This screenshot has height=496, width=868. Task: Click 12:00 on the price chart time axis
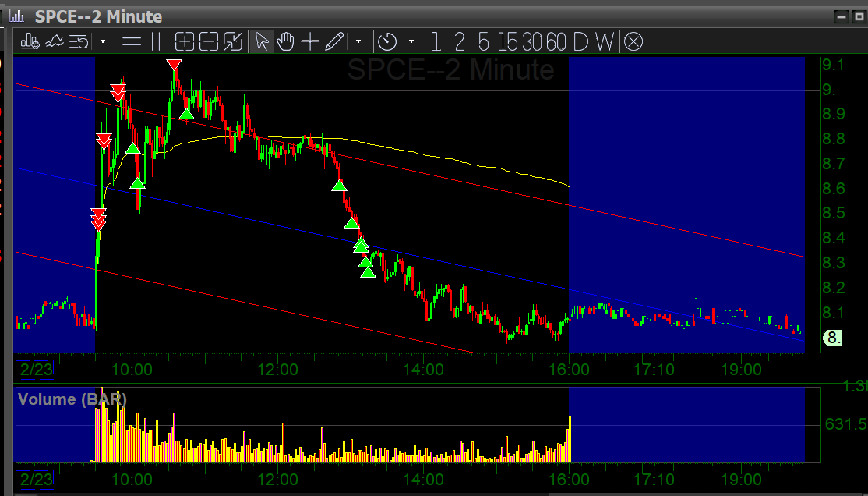278,369
